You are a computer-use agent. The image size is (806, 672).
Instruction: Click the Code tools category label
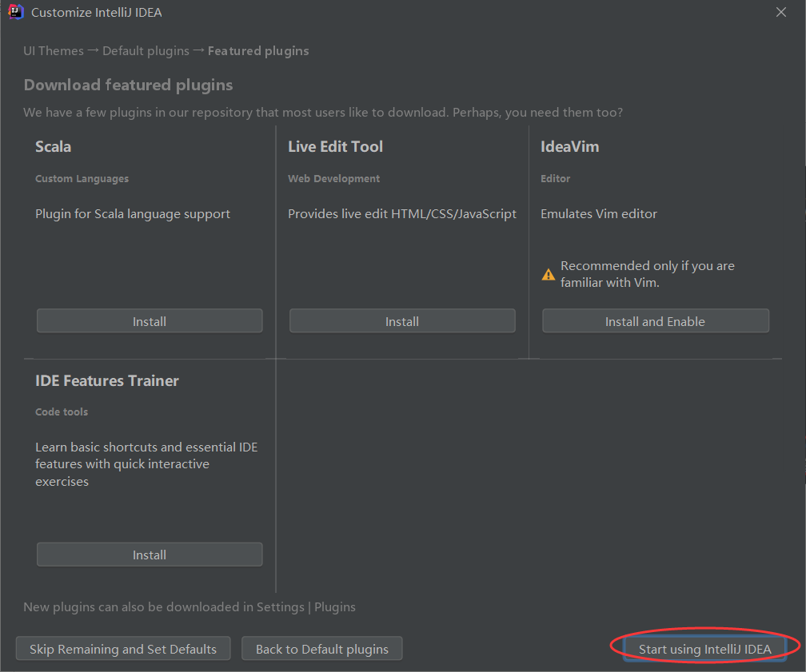tap(62, 412)
